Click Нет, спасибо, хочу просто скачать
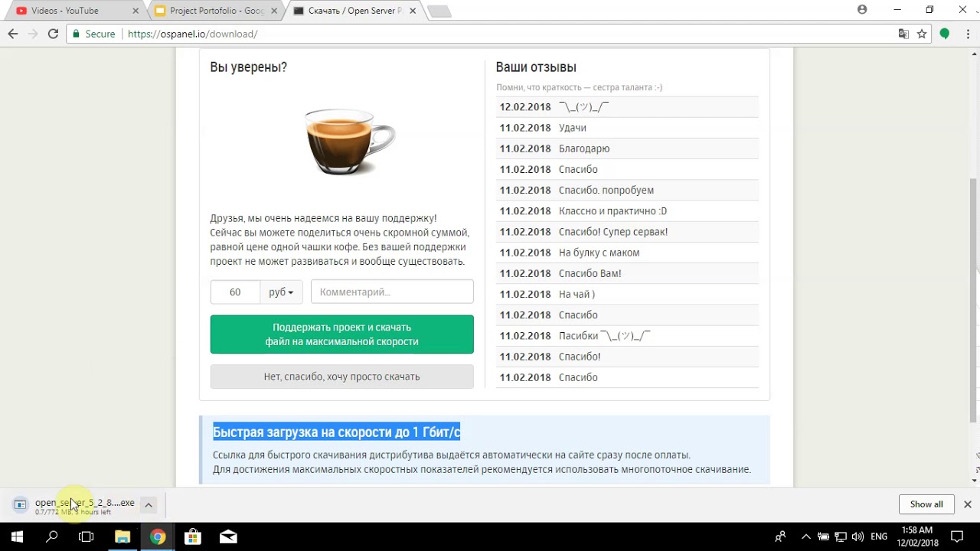The image size is (980, 551). pos(342,377)
